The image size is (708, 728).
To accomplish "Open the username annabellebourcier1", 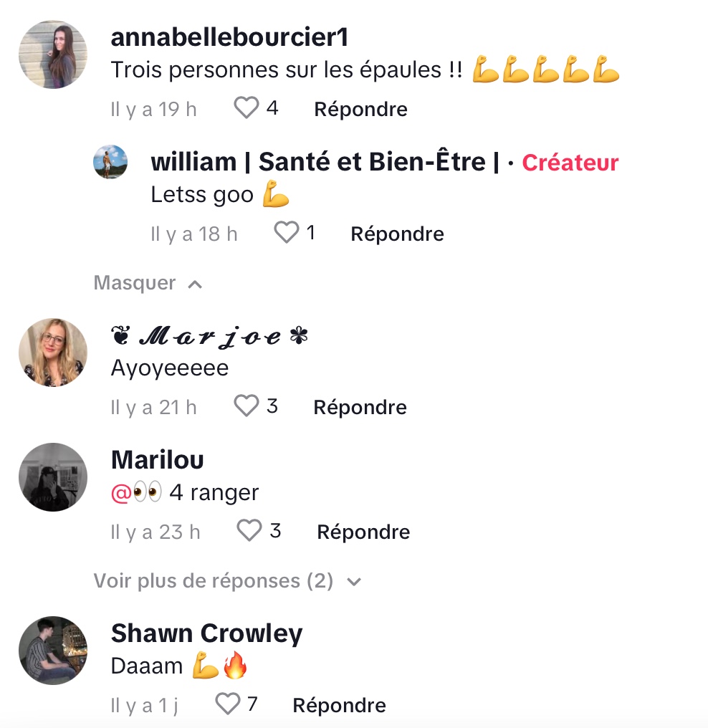I will 230,37.
